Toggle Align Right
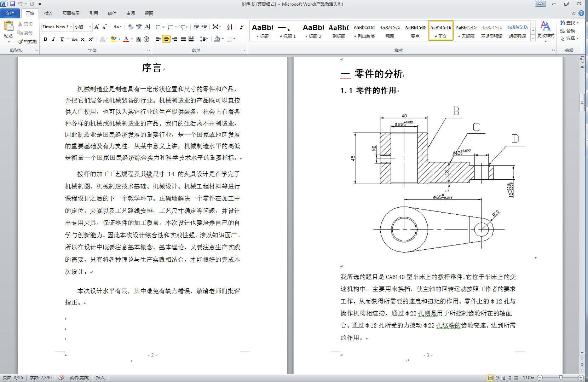The width and height of the screenshot is (588, 382). coord(175,39)
